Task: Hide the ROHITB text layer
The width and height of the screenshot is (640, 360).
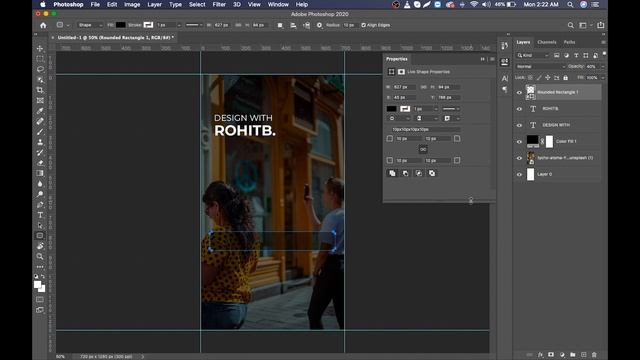Action: (519, 109)
